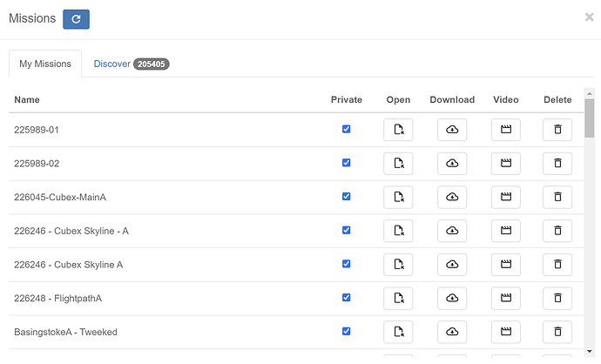Create video for 226248 - FlightpathA

506,298
